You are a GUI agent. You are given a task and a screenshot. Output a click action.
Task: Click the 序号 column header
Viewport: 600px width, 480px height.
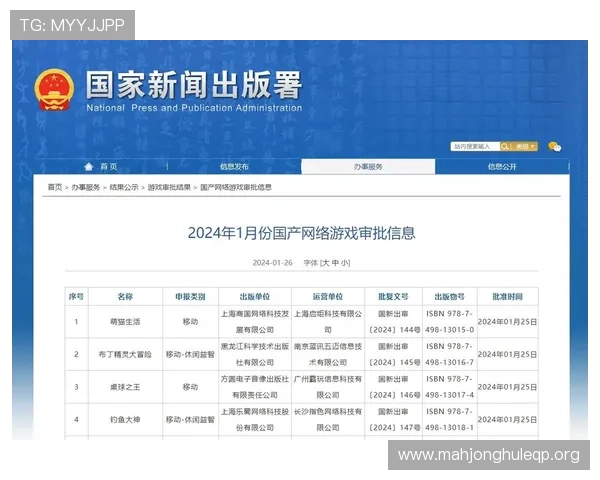coord(76,297)
